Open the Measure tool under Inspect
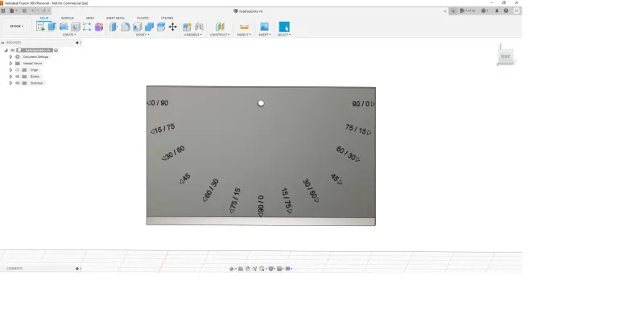 244,27
